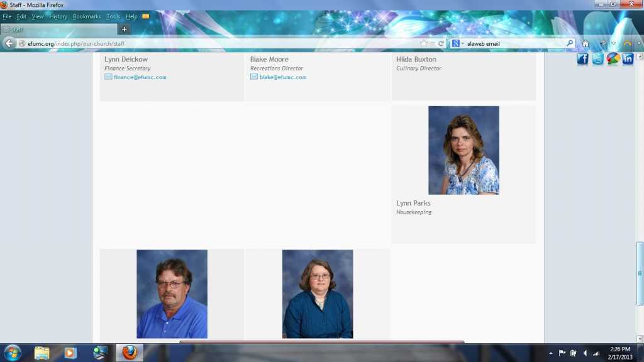Click Lynn Parks staff photo
Image resolution: width=644 pixels, height=362 pixels.
(x=464, y=150)
